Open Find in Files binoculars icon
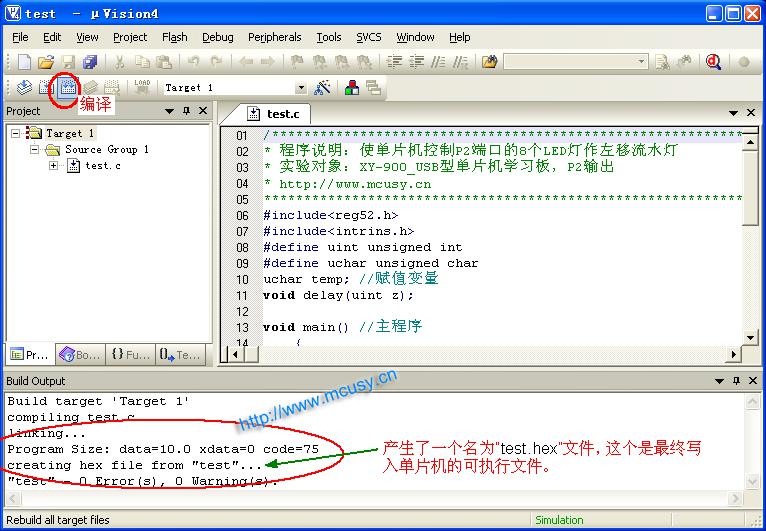Viewport: 766px width, 531px height. [x=489, y=62]
